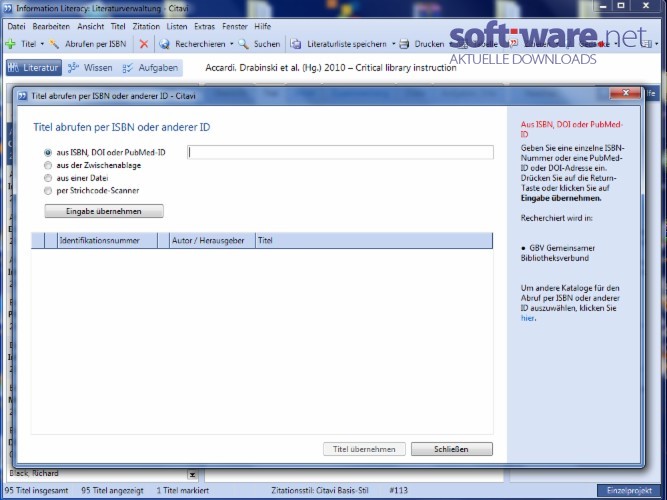This screenshot has height=500, width=667.
Task: Click '95 Titel angezeigt' in status bar
Action: point(112,491)
